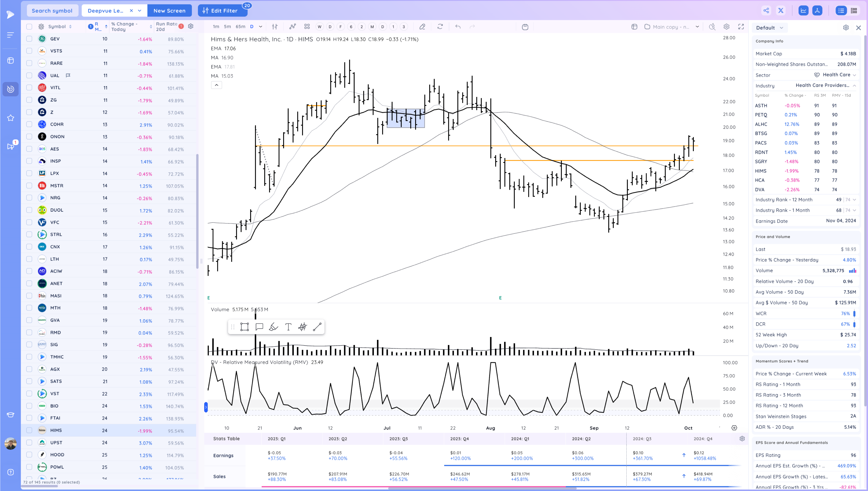Select the rectangle drawing tool
Viewport: 868px width, 491px height.
[x=245, y=327]
